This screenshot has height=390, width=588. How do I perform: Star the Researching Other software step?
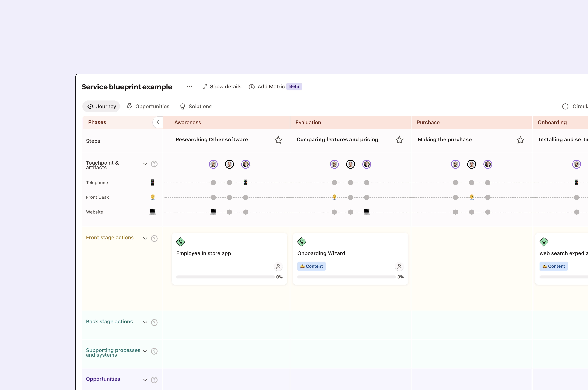pyautogui.click(x=278, y=140)
